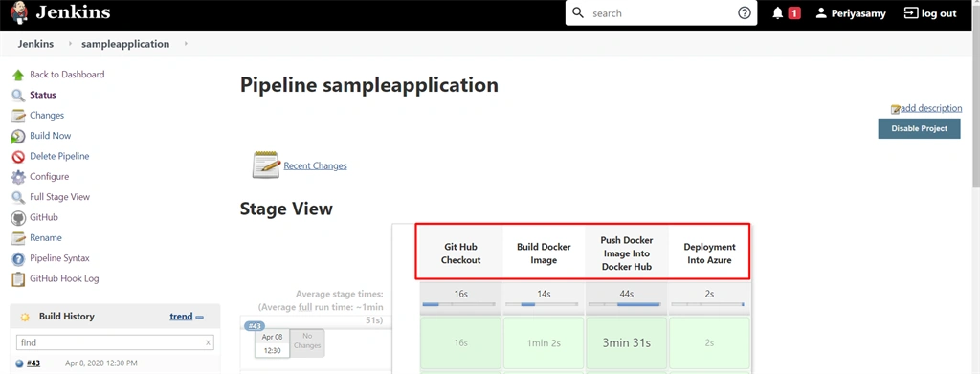Click the Configure gear icon
Screen dimensions: 980x374
coord(18,177)
